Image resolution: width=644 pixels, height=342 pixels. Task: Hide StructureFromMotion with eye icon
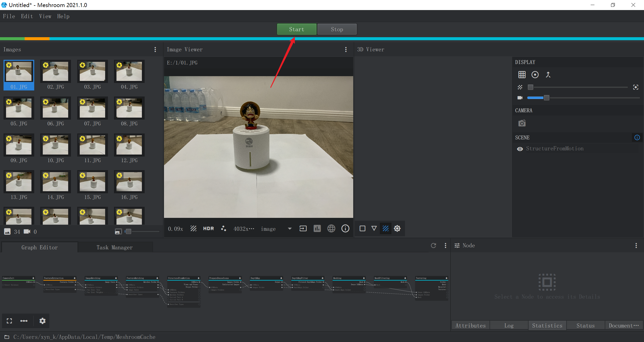[x=520, y=149]
